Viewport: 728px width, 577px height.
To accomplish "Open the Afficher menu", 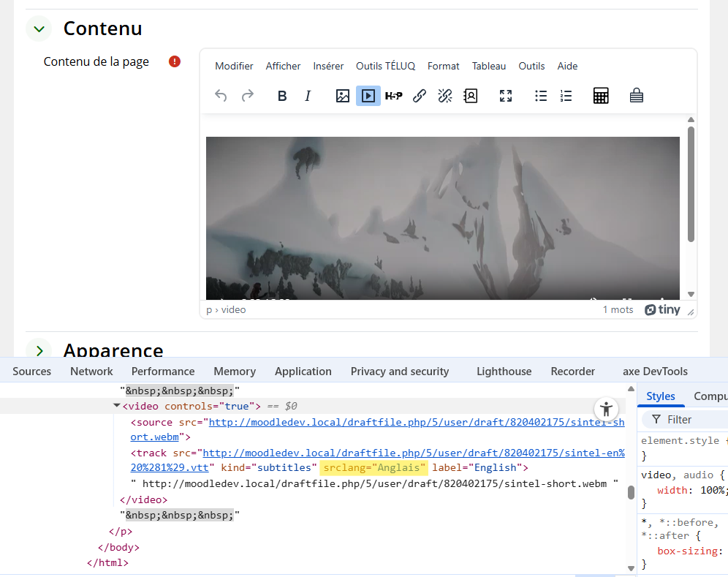I will pos(283,66).
